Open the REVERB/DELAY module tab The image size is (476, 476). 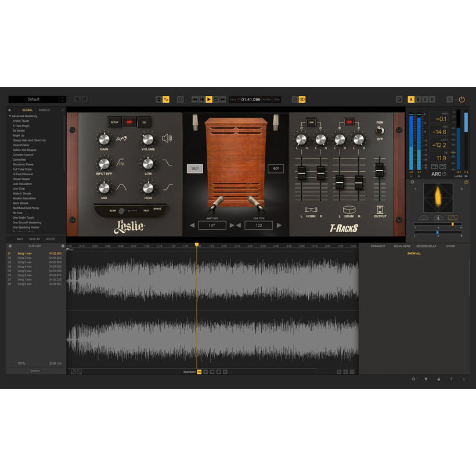[426, 246]
